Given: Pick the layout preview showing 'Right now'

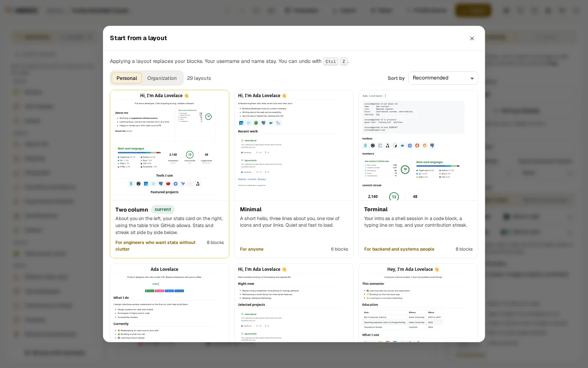Looking at the screenshot, I should click(x=294, y=303).
